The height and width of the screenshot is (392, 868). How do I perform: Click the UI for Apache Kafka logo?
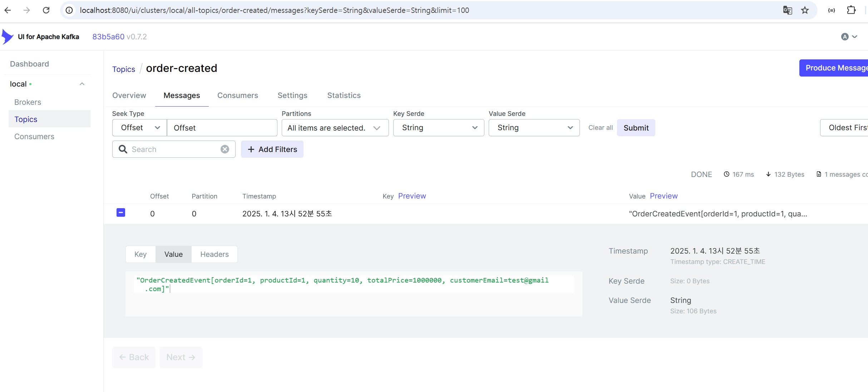tap(8, 37)
